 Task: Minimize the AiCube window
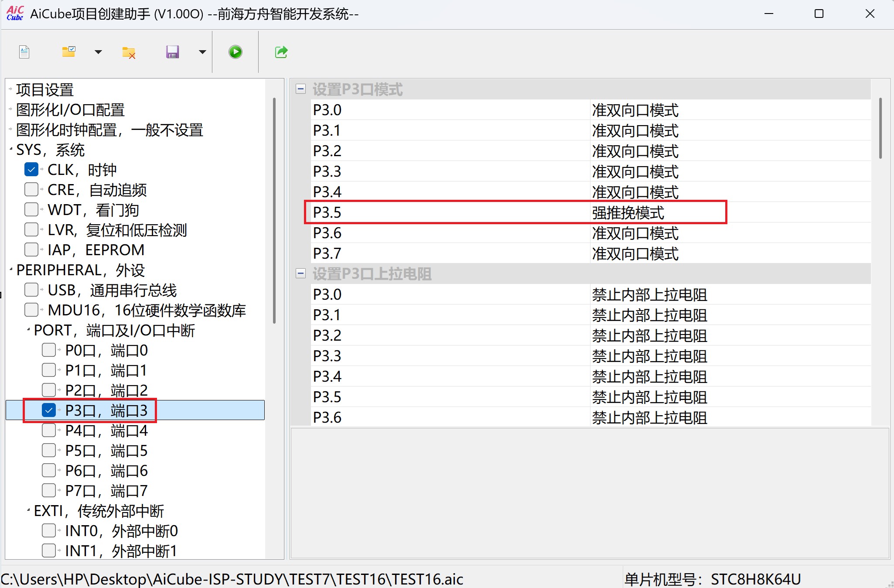pos(769,14)
